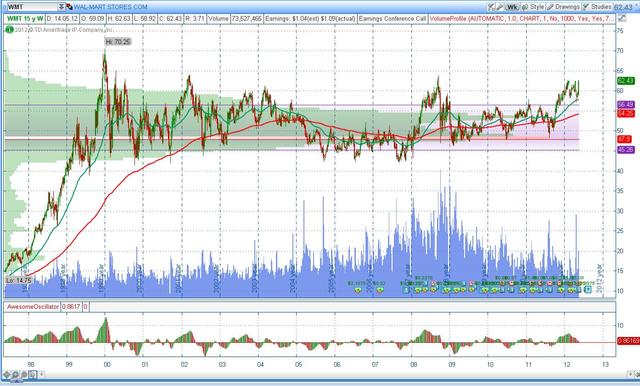Click the chart settings icon beside VolumeProfile

(x=622, y=18)
